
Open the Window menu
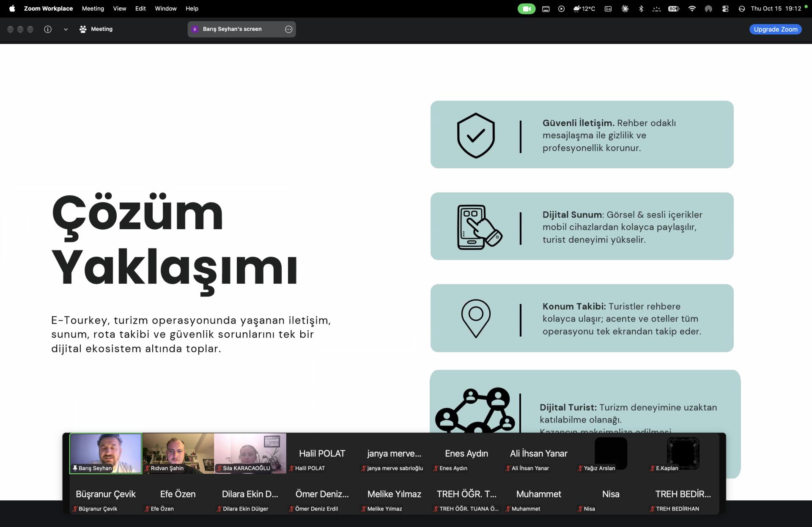tap(166, 8)
